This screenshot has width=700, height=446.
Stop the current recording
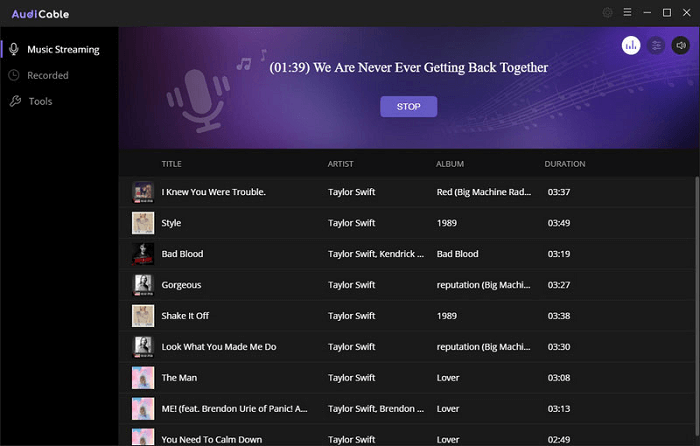408,106
